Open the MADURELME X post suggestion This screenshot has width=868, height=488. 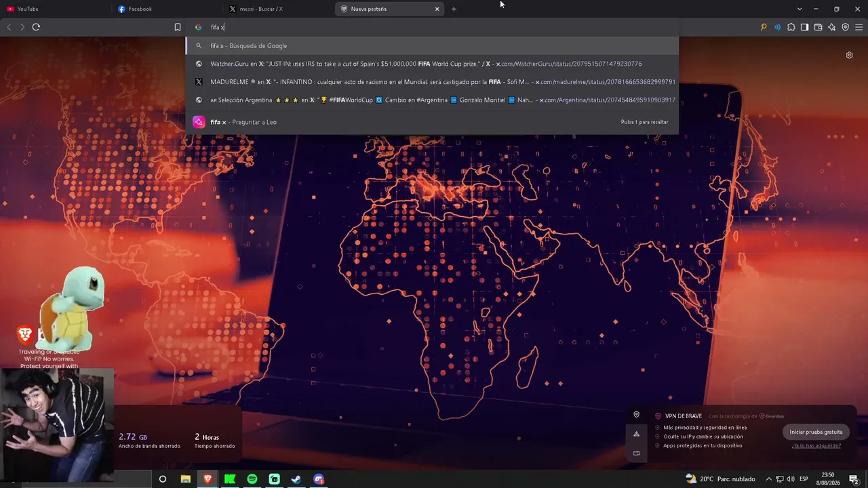[x=433, y=82]
